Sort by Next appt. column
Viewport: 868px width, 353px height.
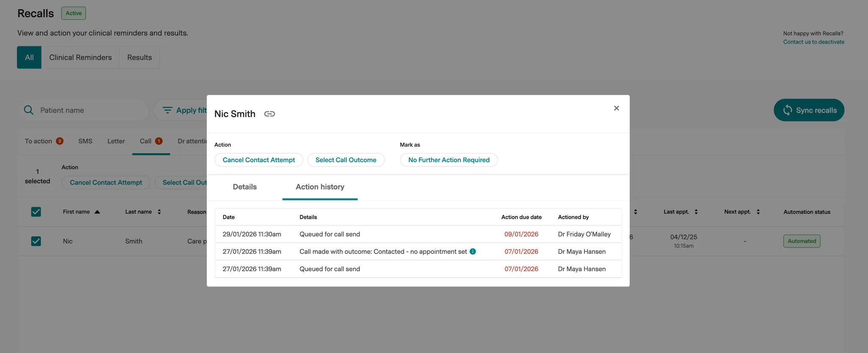(758, 212)
